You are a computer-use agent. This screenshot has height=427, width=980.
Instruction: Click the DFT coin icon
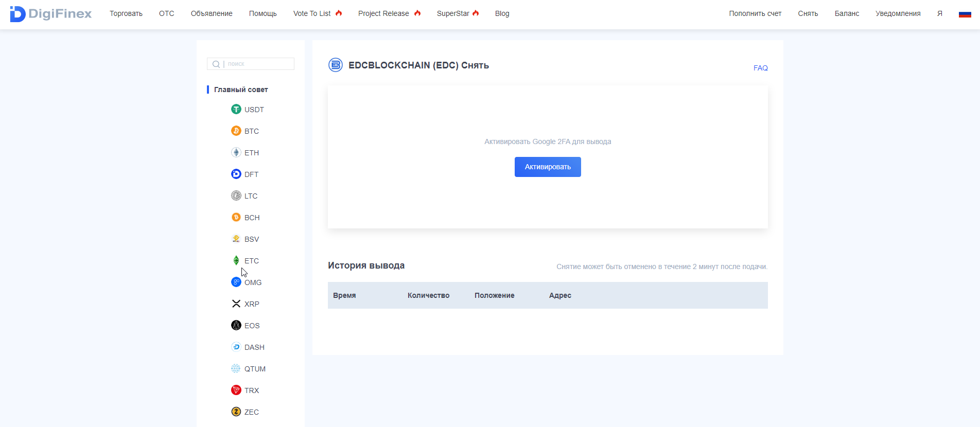point(236,174)
